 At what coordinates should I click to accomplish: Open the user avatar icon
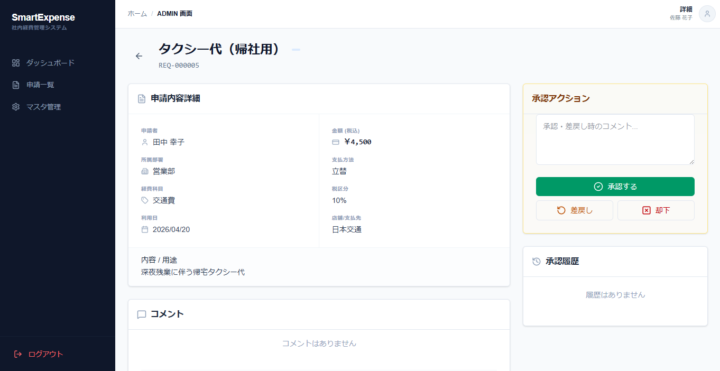coord(707,14)
